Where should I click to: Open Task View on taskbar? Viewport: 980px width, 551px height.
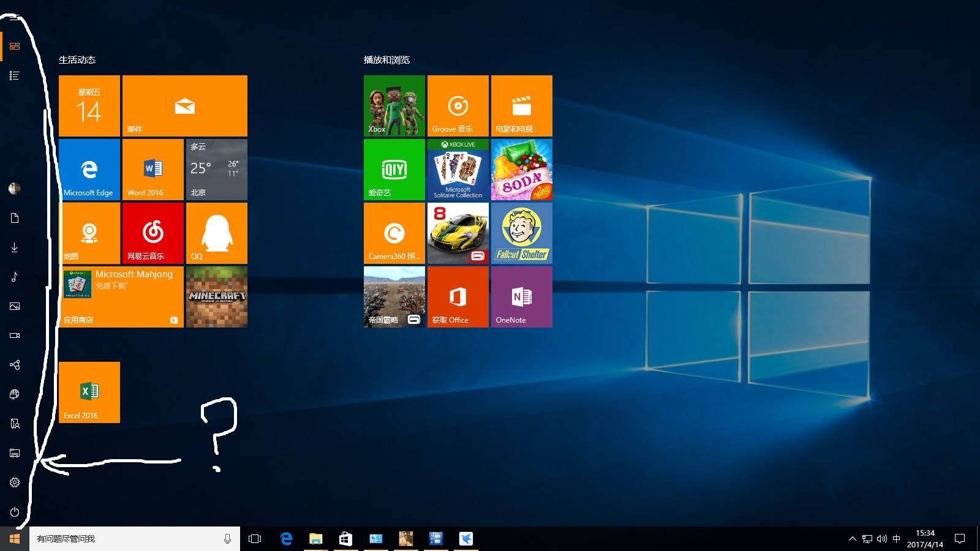[x=255, y=539]
